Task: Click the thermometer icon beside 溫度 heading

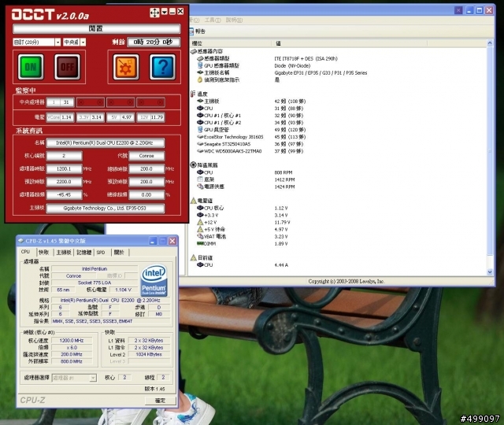Action: (193, 94)
